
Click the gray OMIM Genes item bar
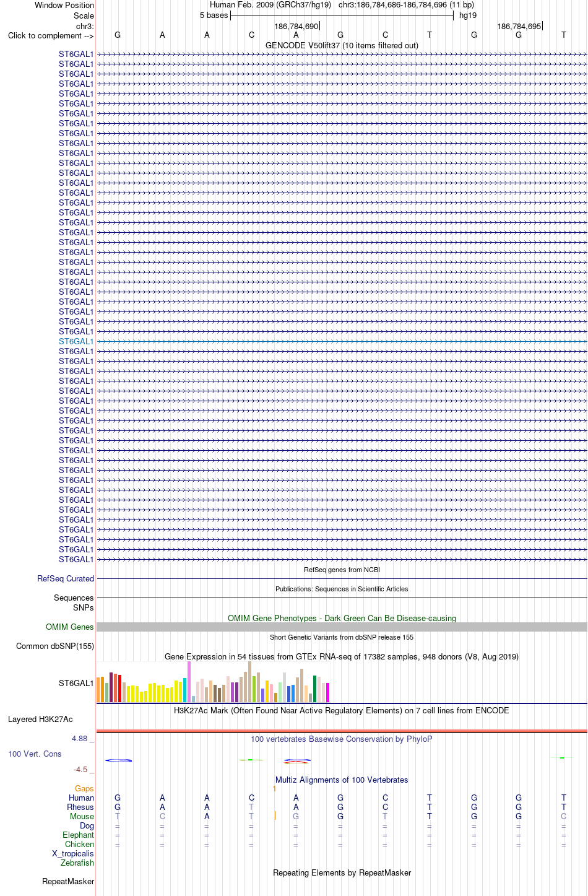coord(342,627)
